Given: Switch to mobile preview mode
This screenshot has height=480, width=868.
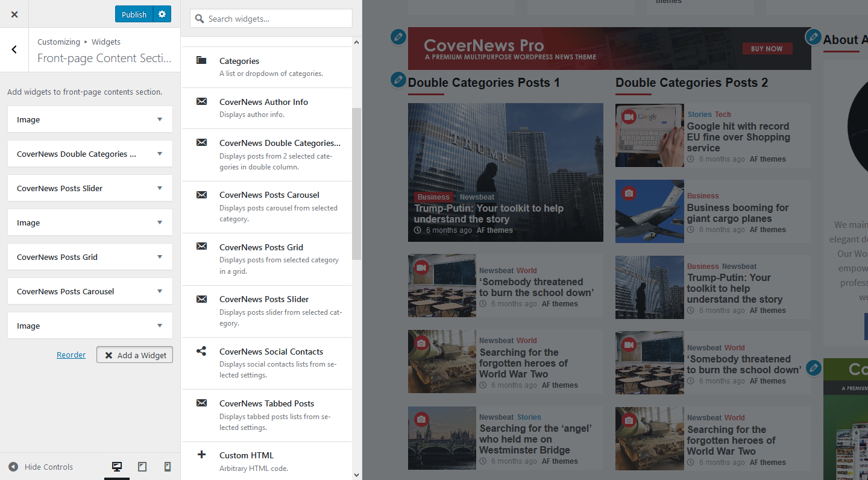Looking at the screenshot, I should (168, 467).
